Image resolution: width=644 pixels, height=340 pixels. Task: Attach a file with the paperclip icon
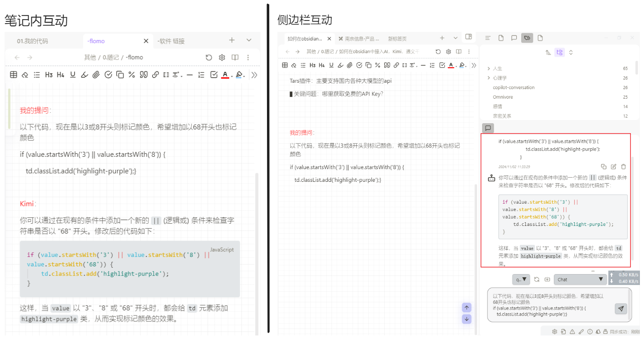[96, 74]
